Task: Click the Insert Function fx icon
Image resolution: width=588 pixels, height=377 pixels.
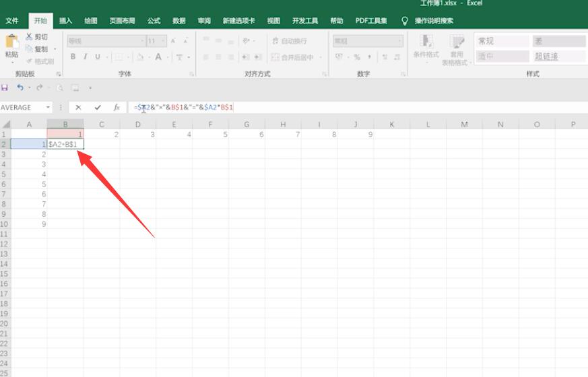Action: (x=117, y=108)
